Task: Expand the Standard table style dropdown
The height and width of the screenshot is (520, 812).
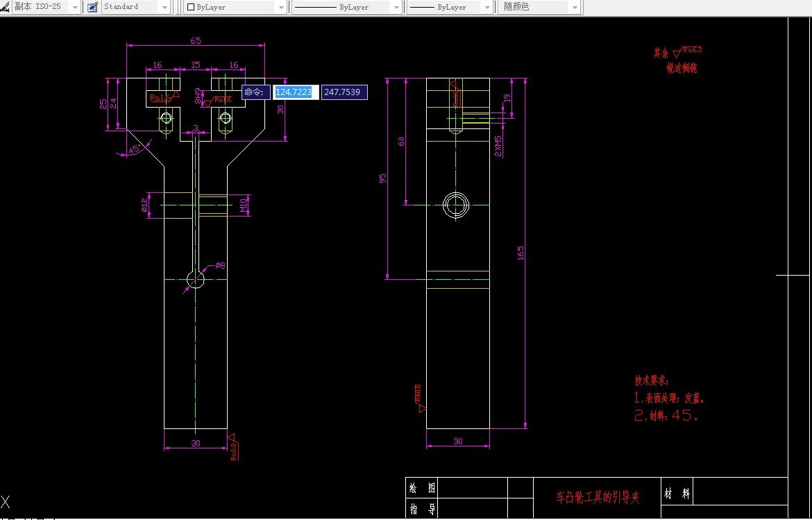Action: pyautogui.click(x=164, y=7)
